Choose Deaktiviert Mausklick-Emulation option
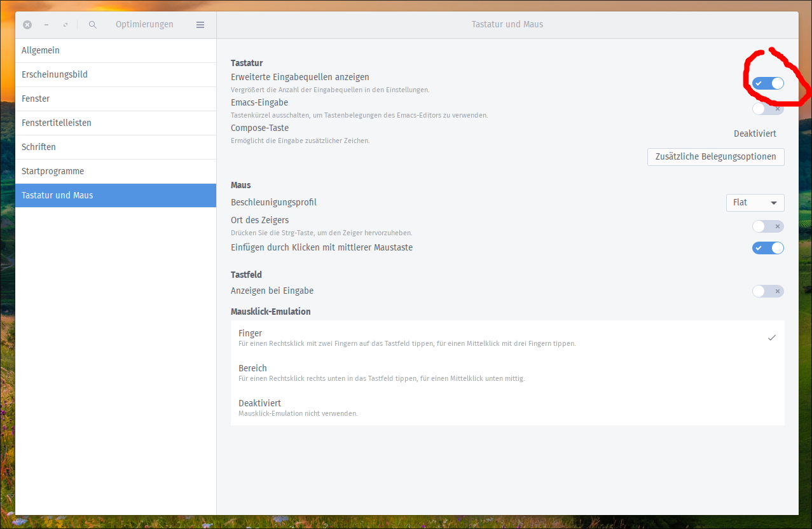The height and width of the screenshot is (529, 812). (507, 408)
